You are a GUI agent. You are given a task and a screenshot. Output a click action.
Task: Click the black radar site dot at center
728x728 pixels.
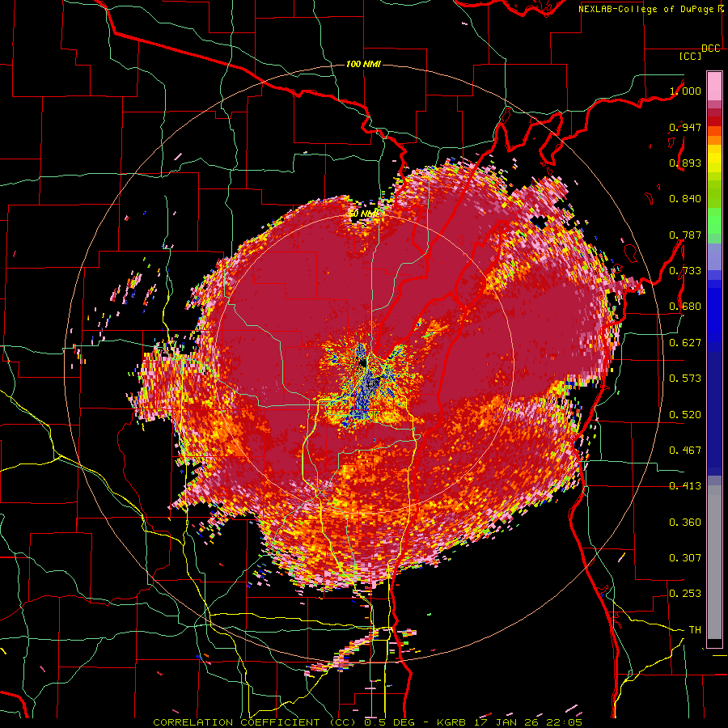pyautogui.click(x=362, y=362)
